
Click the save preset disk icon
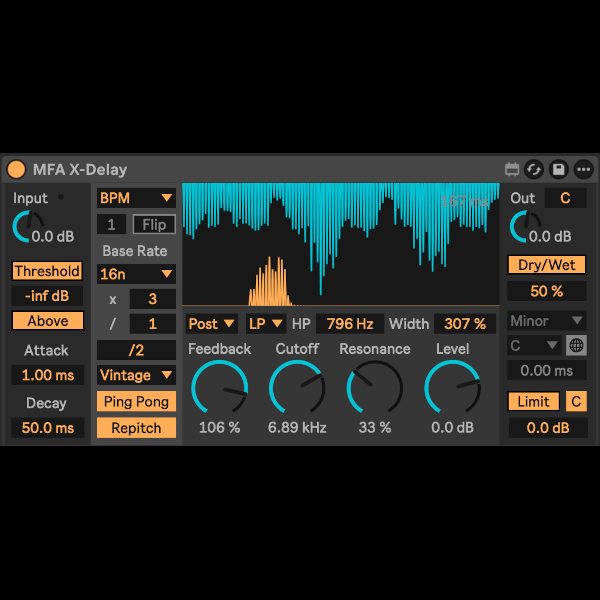tap(559, 169)
